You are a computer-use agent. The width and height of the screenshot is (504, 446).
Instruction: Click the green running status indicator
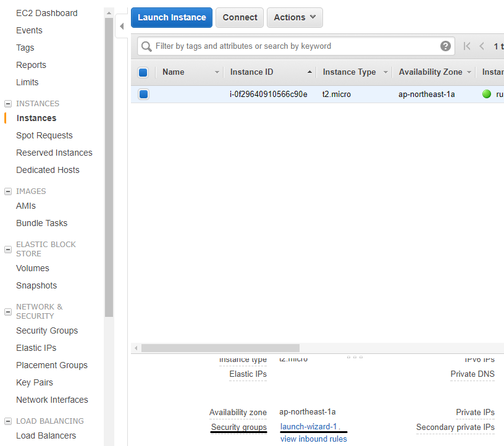coord(487,95)
